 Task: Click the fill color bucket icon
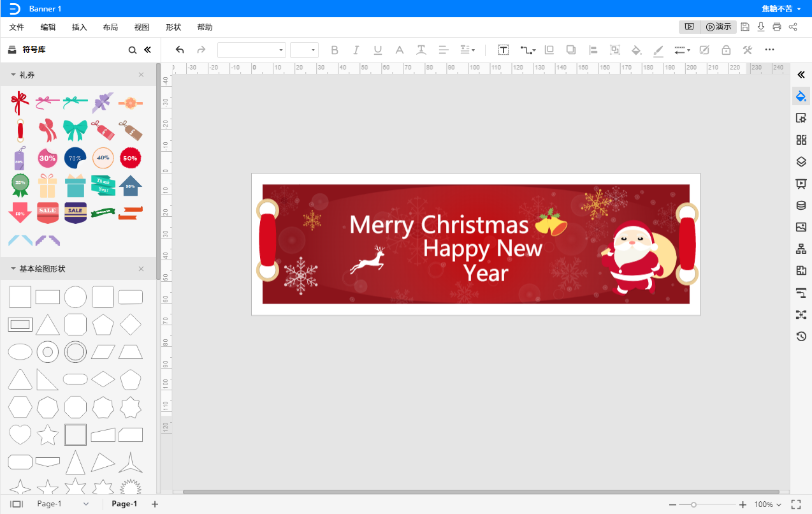coord(635,50)
